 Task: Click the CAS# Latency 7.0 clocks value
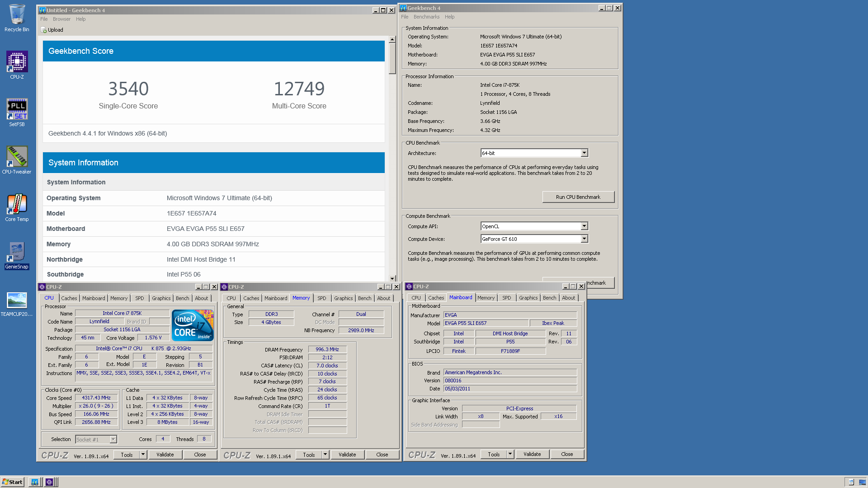pyautogui.click(x=327, y=366)
